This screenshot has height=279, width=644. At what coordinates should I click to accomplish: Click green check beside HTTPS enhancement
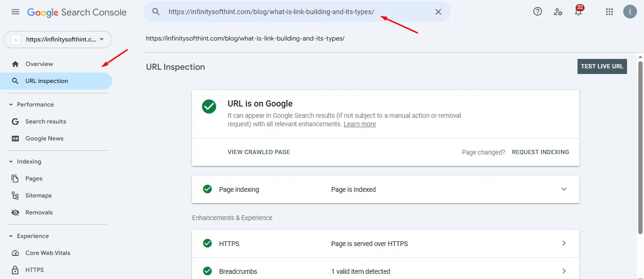[x=207, y=243]
